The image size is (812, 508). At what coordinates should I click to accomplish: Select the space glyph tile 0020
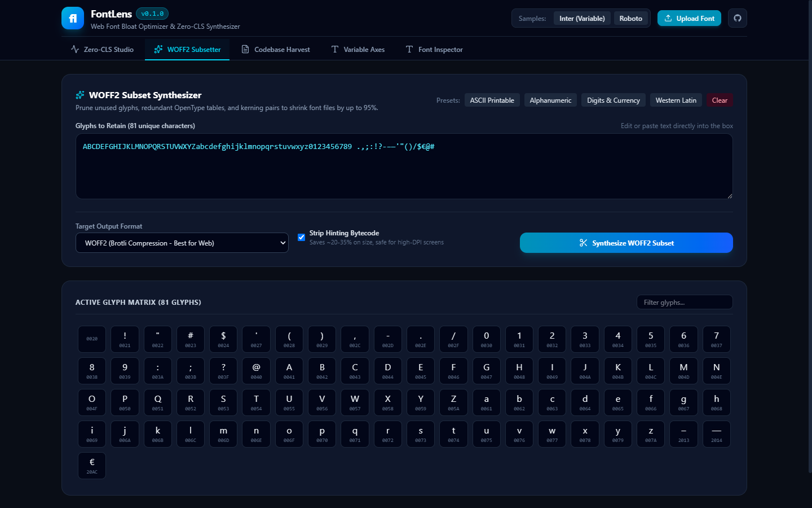[x=92, y=339]
